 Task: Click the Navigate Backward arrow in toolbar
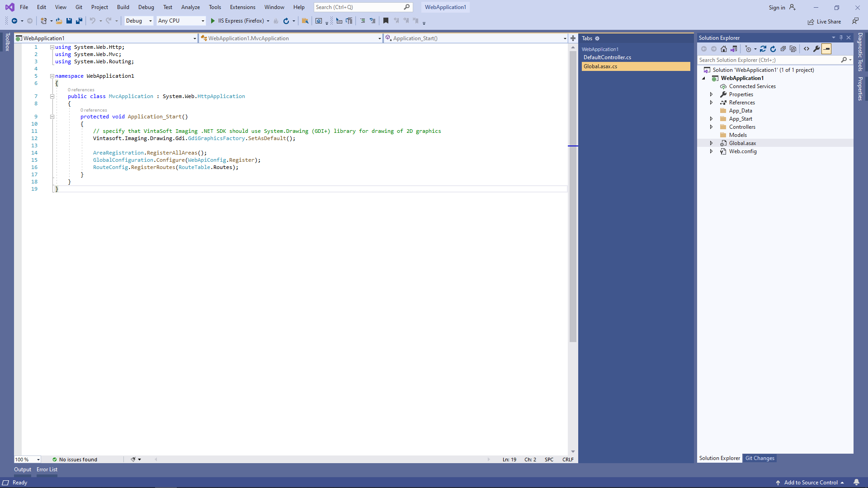click(x=14, y=21)
